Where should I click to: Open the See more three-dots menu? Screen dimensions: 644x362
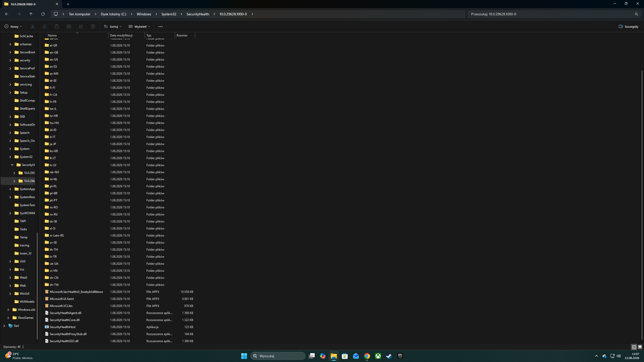click(160, 26)
